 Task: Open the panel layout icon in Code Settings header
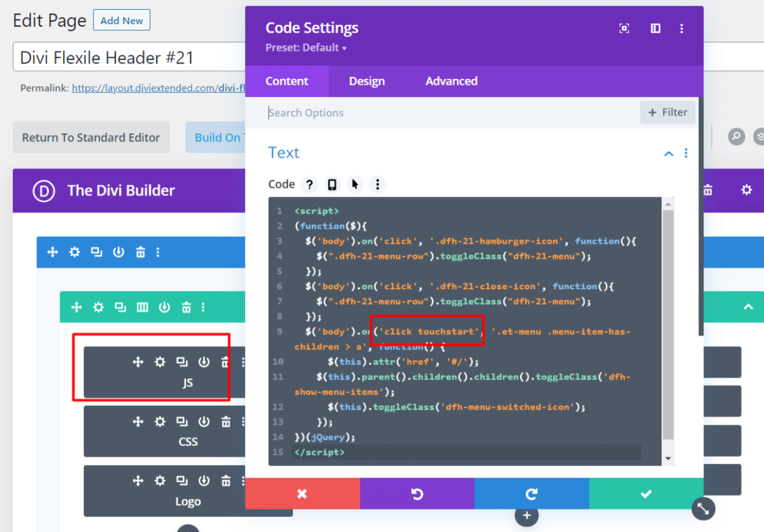tap(655, 28)
